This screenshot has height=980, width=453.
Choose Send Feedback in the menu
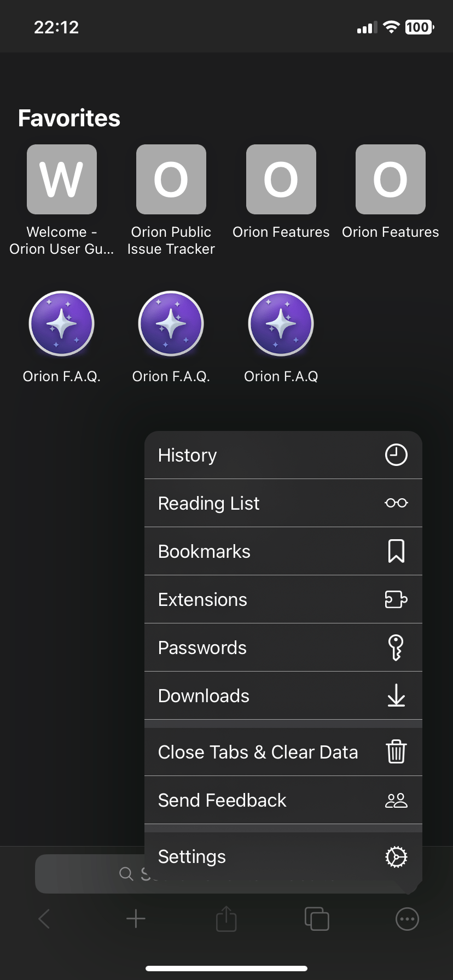(x=222, y=800)
